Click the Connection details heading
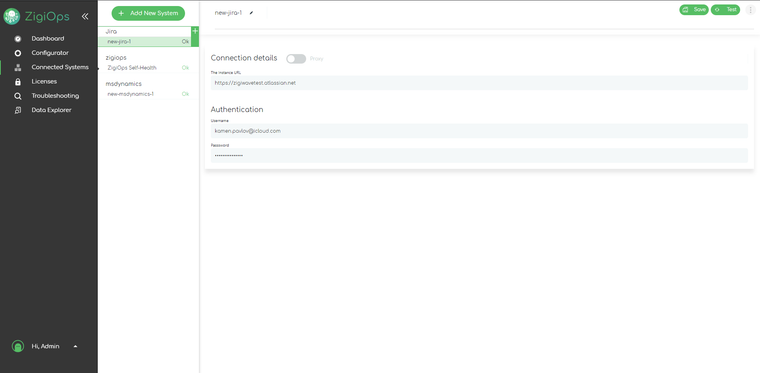The image size is (760, 373). tap(244, 58)
